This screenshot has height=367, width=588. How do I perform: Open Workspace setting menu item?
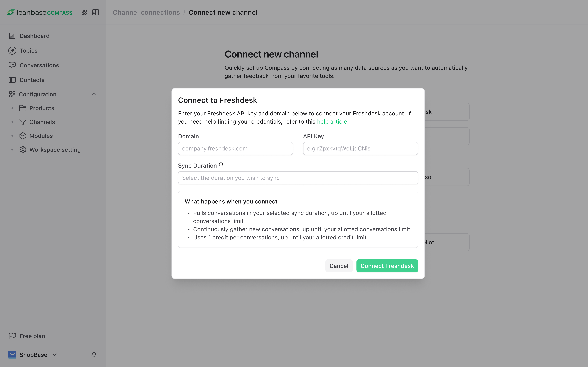coord(55,150)
